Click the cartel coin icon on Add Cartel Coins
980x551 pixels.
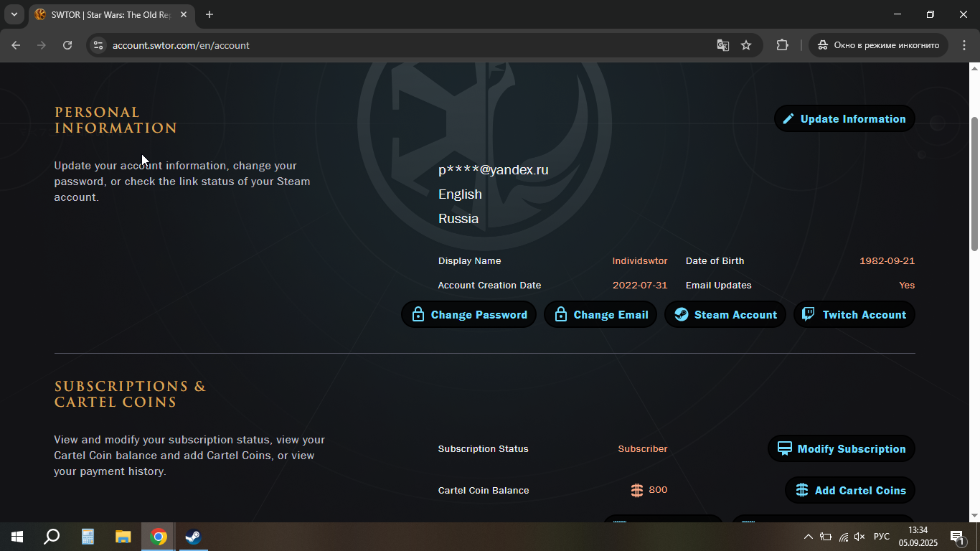802,491
